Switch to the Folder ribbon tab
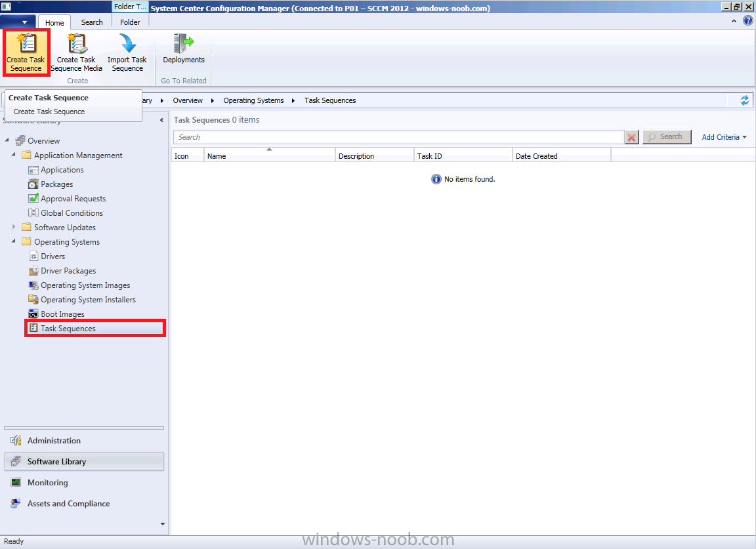Screen dimensions: 756x549 pos(130,22)
